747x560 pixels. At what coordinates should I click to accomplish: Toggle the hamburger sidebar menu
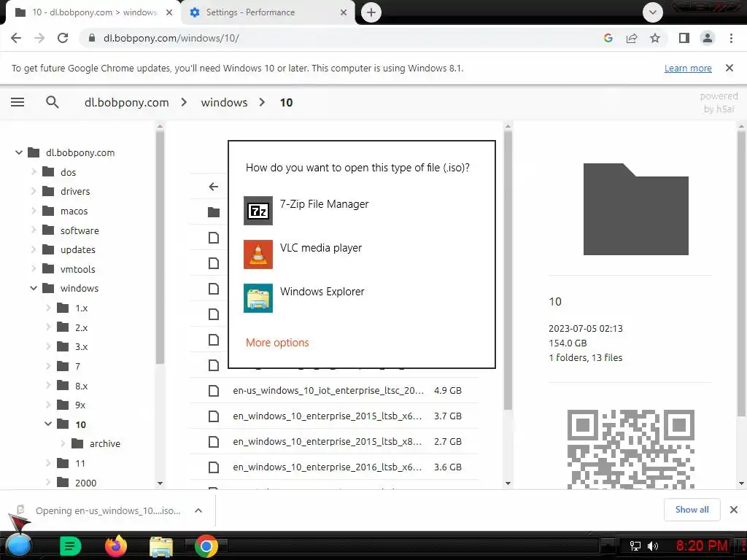(18, 102)
